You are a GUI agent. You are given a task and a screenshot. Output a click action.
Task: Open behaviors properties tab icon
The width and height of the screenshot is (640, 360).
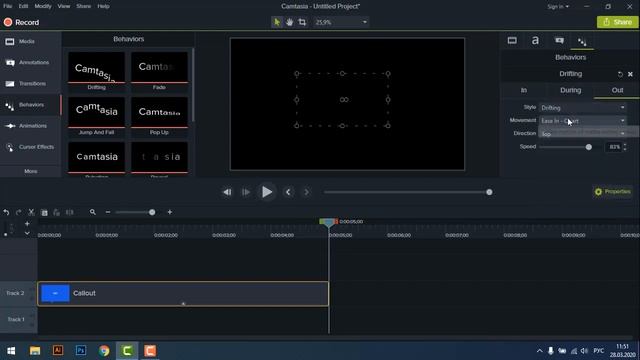[x=582, y=41]
